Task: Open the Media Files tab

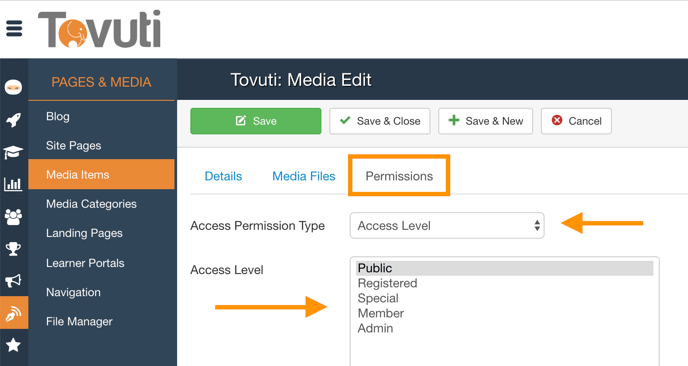Action: pos(304,176)
